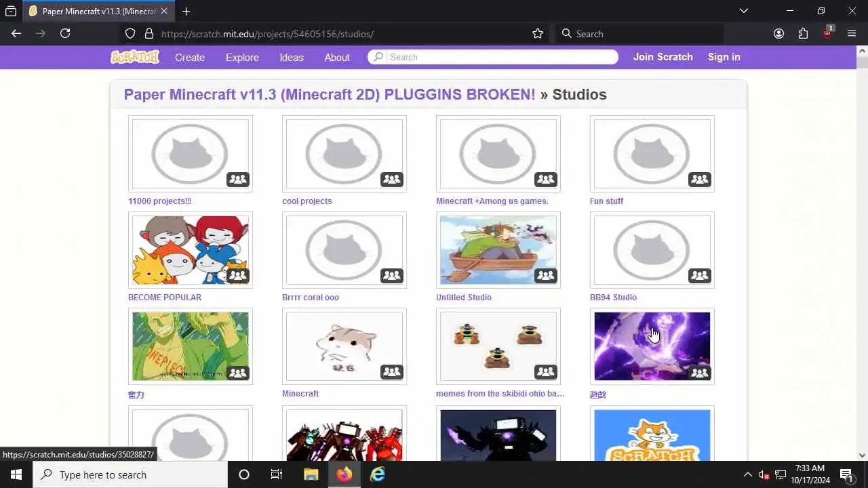Show site info via padlock icon
Screen dimensions: 868x488
[149, 34]
